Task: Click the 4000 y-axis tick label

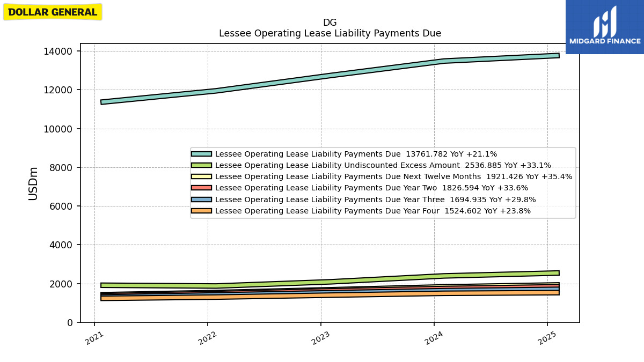Action: (62, 245)
